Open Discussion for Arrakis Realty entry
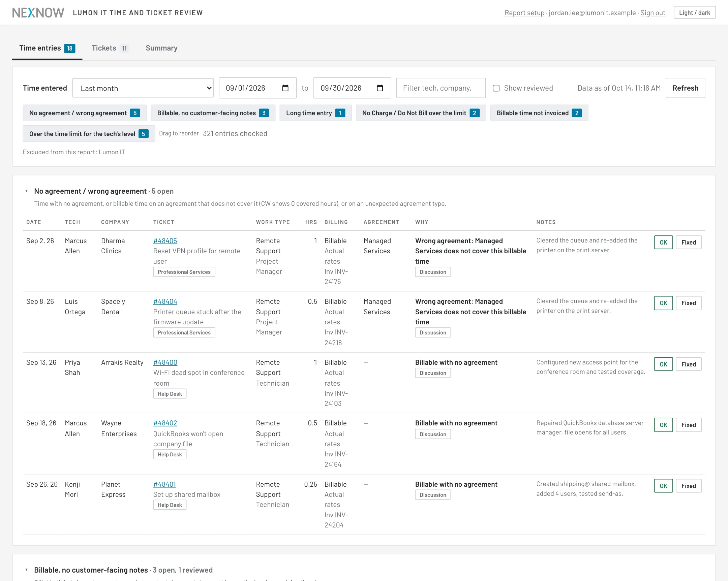Viewport: 728px width, 581px height. coord(432,373)
